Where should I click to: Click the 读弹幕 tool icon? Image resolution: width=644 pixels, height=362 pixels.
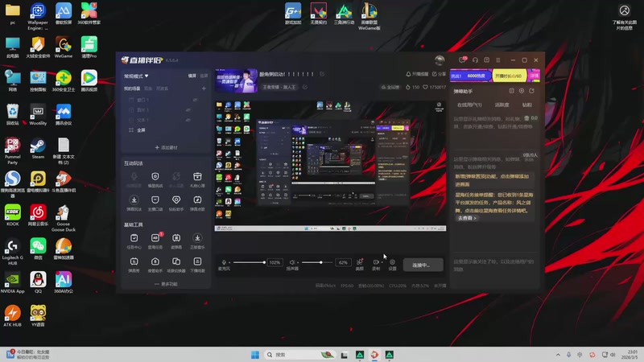(176, 238)
